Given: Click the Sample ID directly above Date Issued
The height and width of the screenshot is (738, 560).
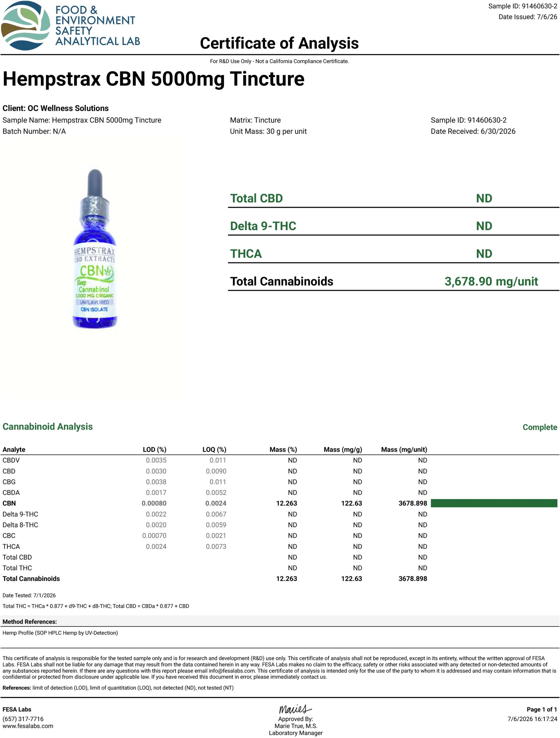Looking at the screenshot, I should [523, 6].
